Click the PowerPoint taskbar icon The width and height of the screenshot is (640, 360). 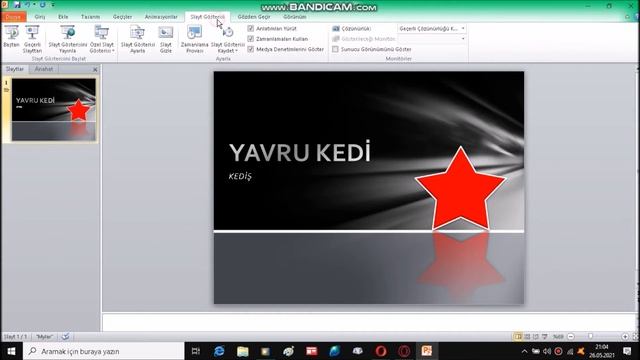coord(427,351)
